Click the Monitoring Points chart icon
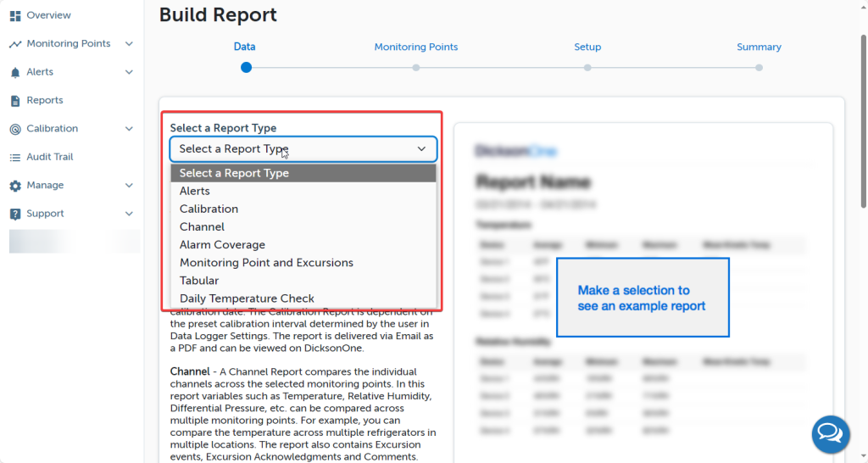 (15, 44)
